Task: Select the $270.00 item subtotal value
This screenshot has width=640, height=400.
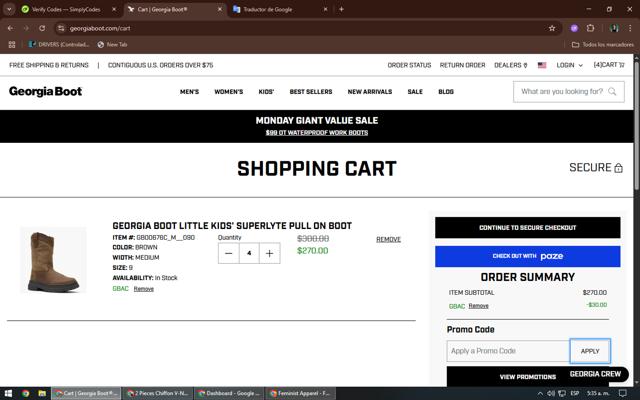Action: pos(595,293)
